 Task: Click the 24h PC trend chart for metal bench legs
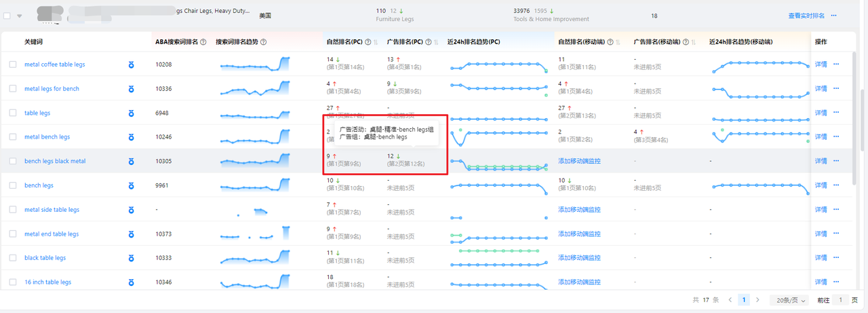point(498,136)
